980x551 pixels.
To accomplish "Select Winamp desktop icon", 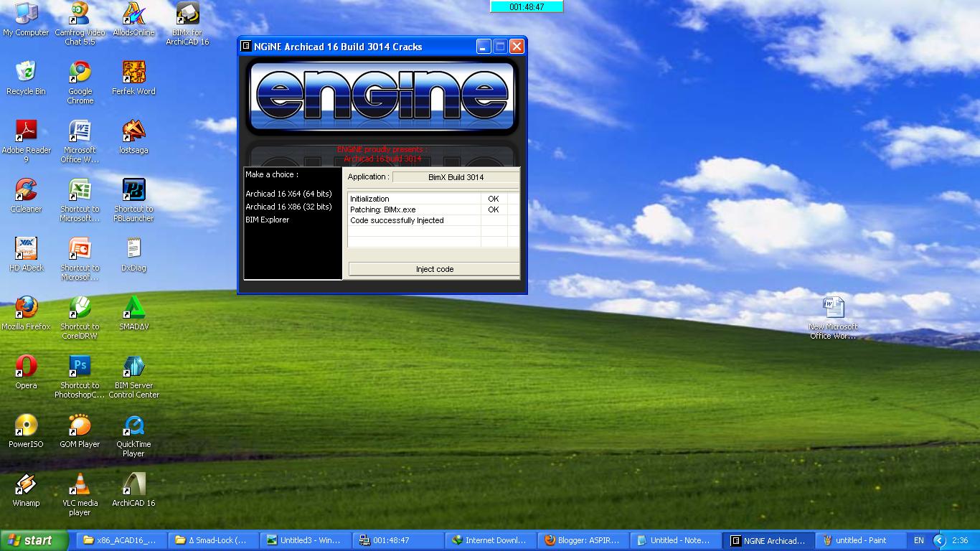I will [26, 490].
